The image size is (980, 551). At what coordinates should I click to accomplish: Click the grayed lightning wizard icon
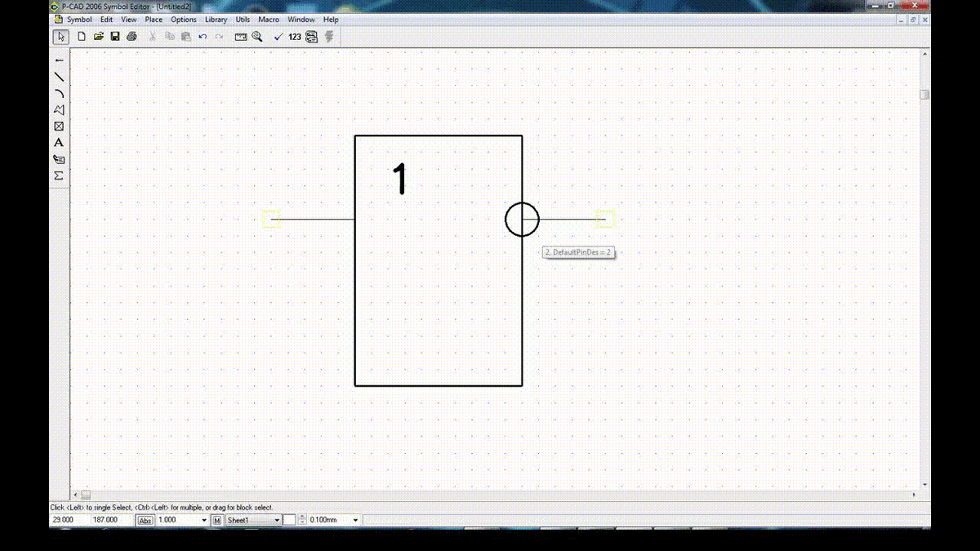point(330,37)
